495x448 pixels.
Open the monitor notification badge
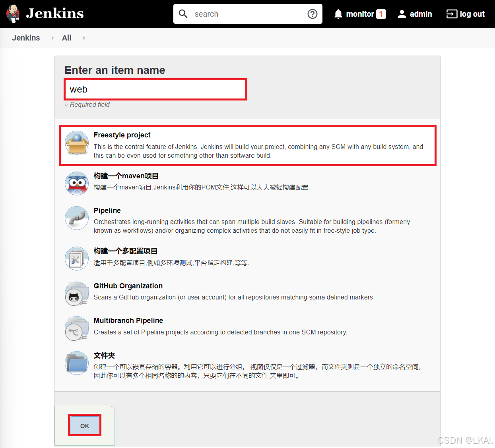tap(382, 14)
